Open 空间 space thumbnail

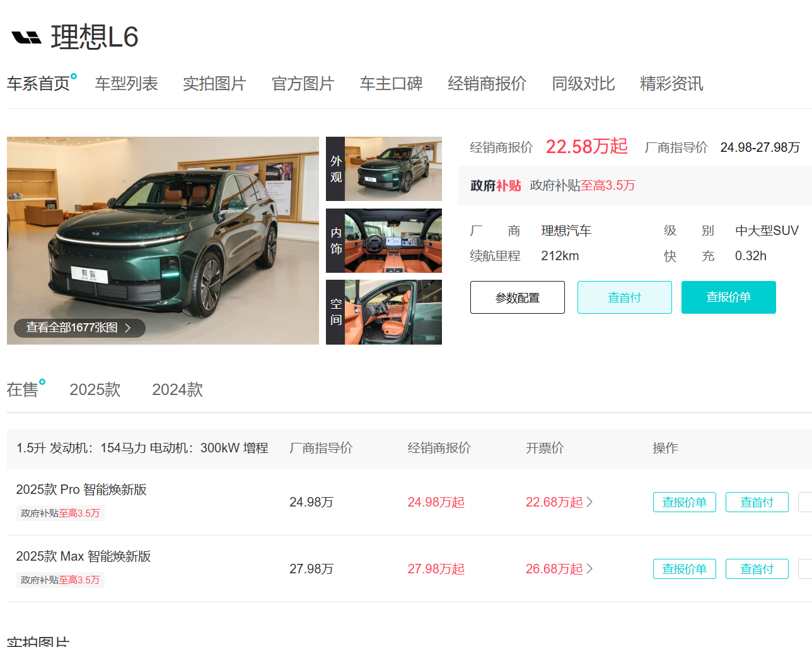point(384,312)
